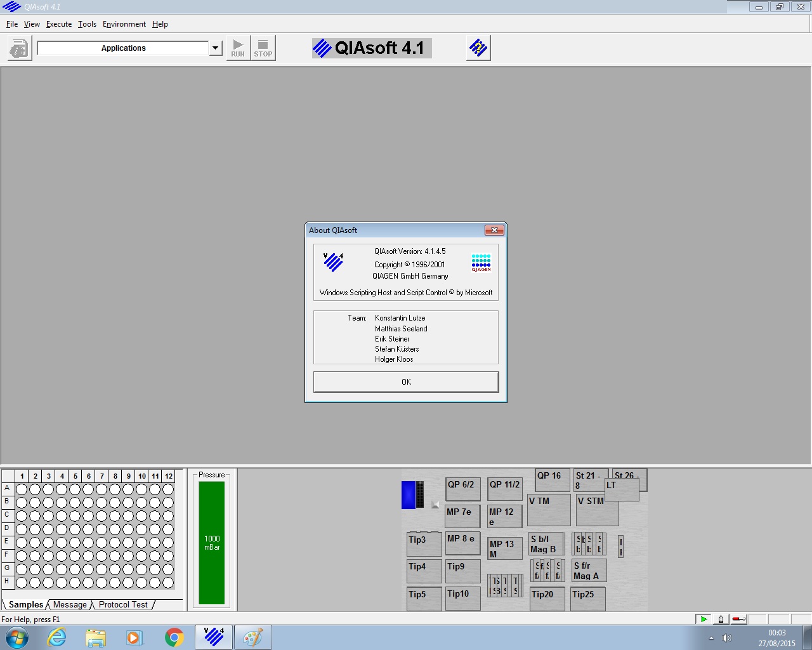Click the V STM worktable position
Viewport: 812px width, 650px height.
click(x=597, y=511)
